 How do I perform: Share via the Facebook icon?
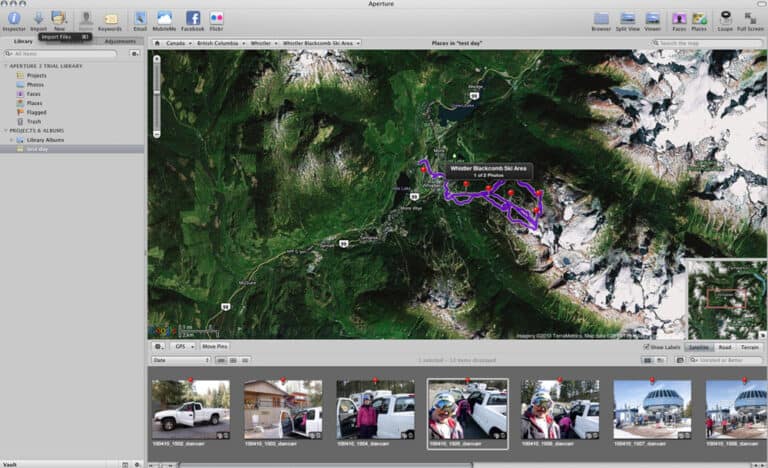pos(193,18)
